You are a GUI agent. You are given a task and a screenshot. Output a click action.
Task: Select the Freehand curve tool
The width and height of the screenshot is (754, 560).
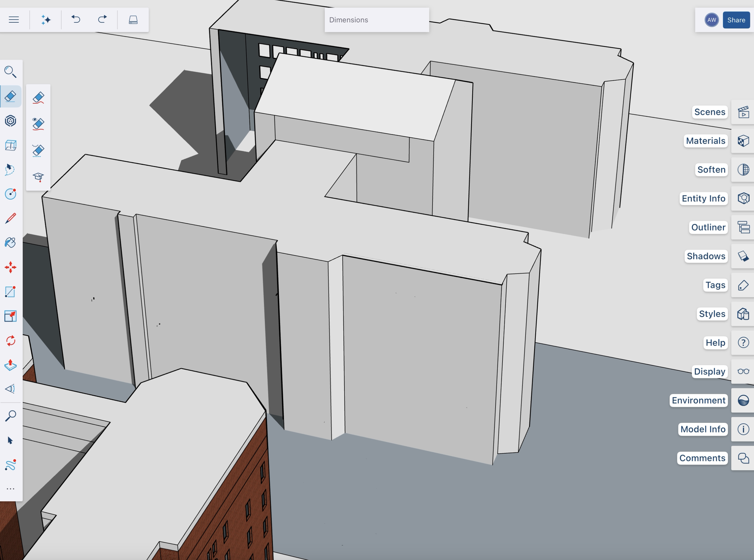[x=10, y=465]
